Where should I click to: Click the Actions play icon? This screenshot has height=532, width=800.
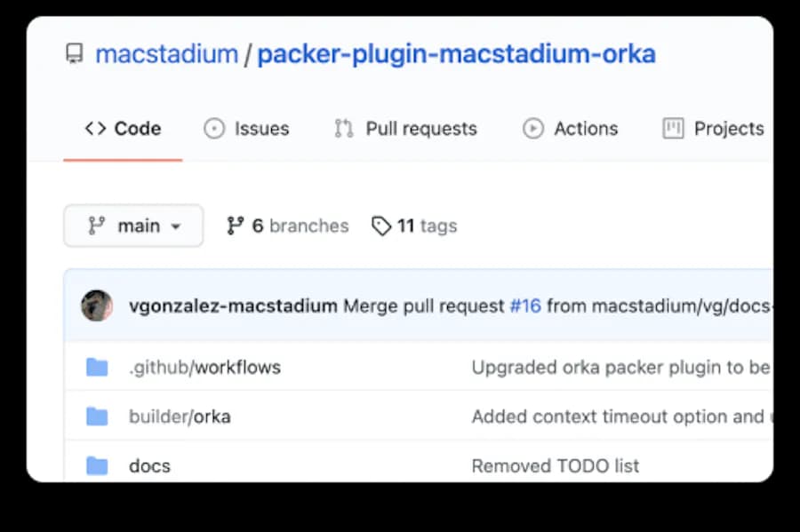(x=533, y=129)
